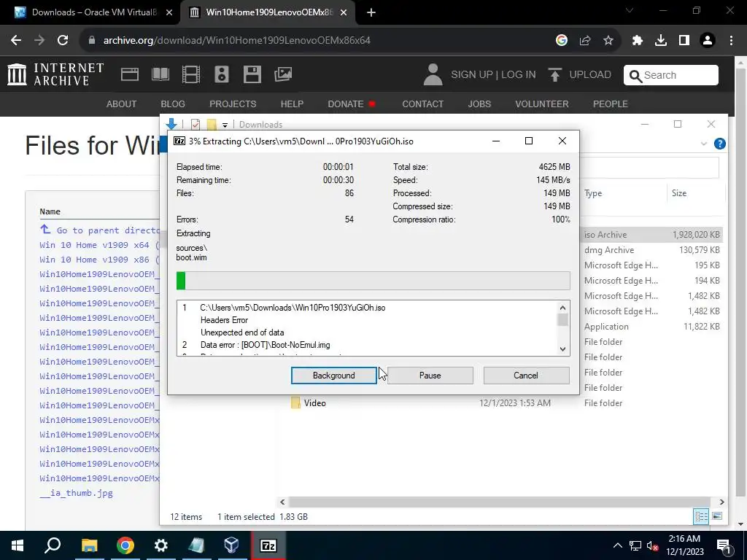Toggle Chrome side panel icon
Viewport: 747px width, 560px height.
click(x=684, y=41)
